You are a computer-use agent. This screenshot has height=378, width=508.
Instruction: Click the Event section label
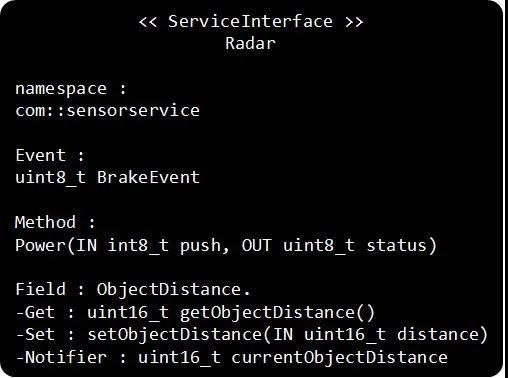click(40, 155)
